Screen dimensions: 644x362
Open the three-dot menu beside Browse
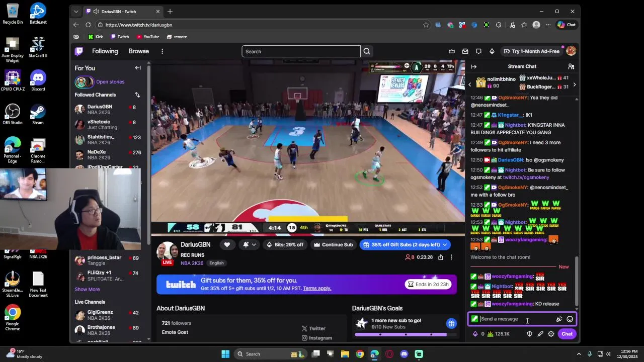tap(162, 51)
